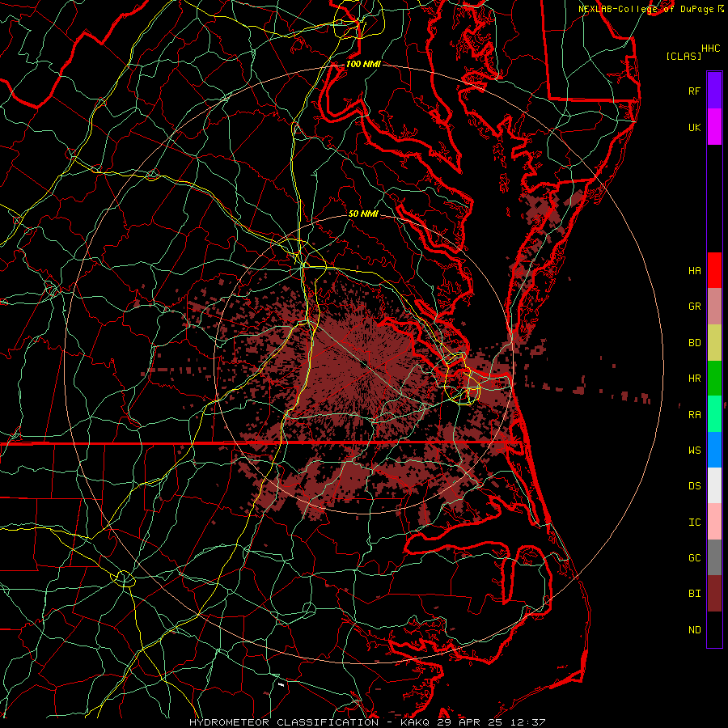Viewport: 728px width, 728px height.
Task: Select the BI dark red legend swatch
Action: click(x=714, y=594)
